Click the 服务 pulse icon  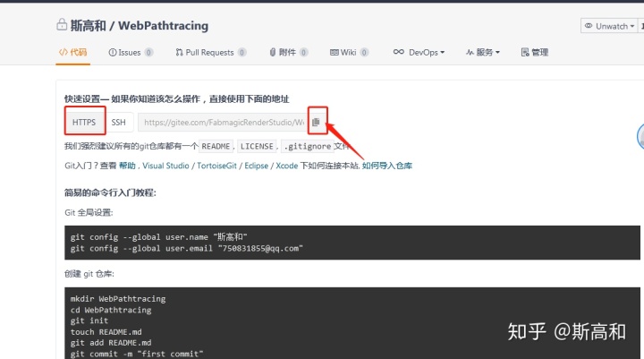point(470,52)
